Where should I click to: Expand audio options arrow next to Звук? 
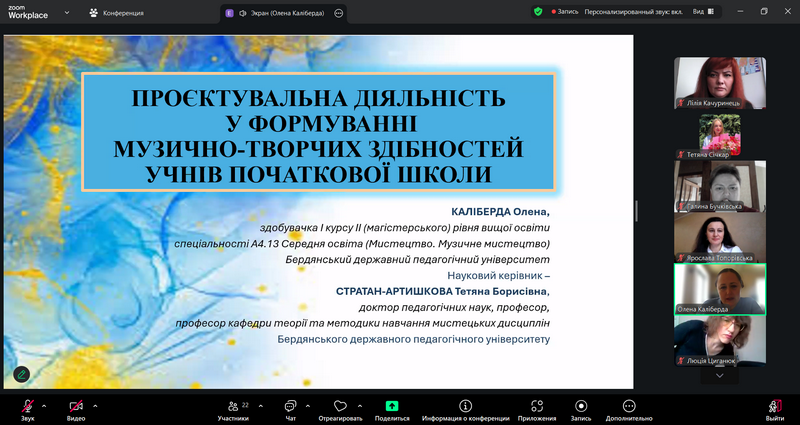47,405
